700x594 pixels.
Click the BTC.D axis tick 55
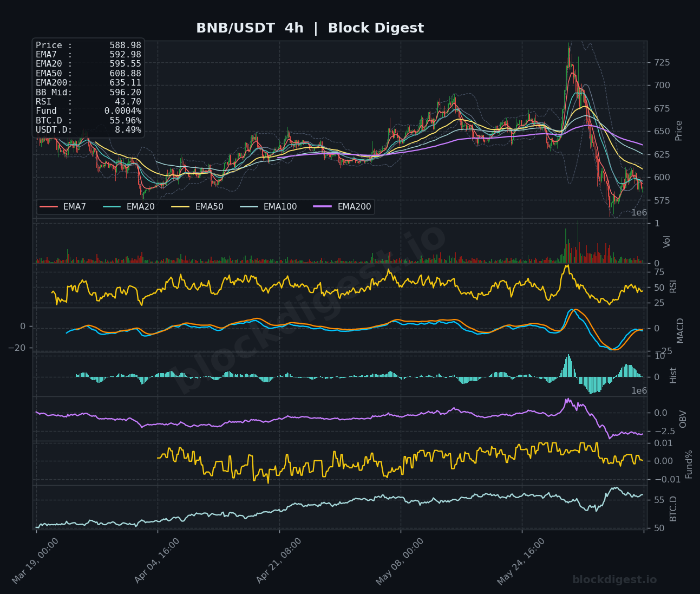click(x=659, y=500)
